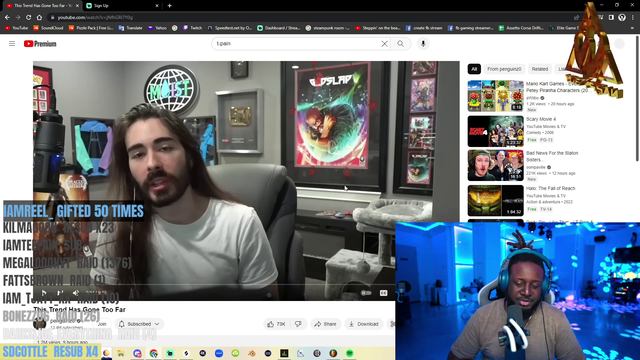Click the magnifier search button
This screenshot has width=640, height=360.
pos(400,44)
